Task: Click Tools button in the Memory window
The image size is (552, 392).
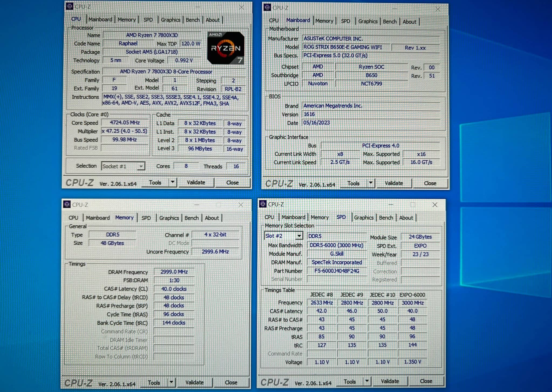Action: [154, 383]
